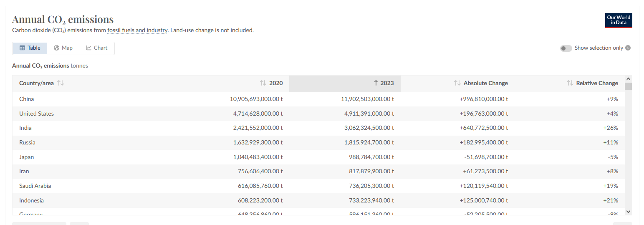Sort table by the 2020 column header
This screenshot has width=644, height=225.
275,83
